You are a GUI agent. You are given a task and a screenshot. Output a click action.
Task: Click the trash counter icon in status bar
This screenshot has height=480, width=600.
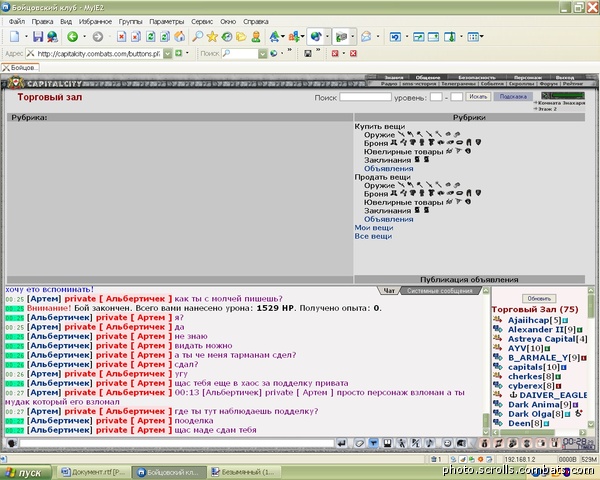tap(436, 459)
